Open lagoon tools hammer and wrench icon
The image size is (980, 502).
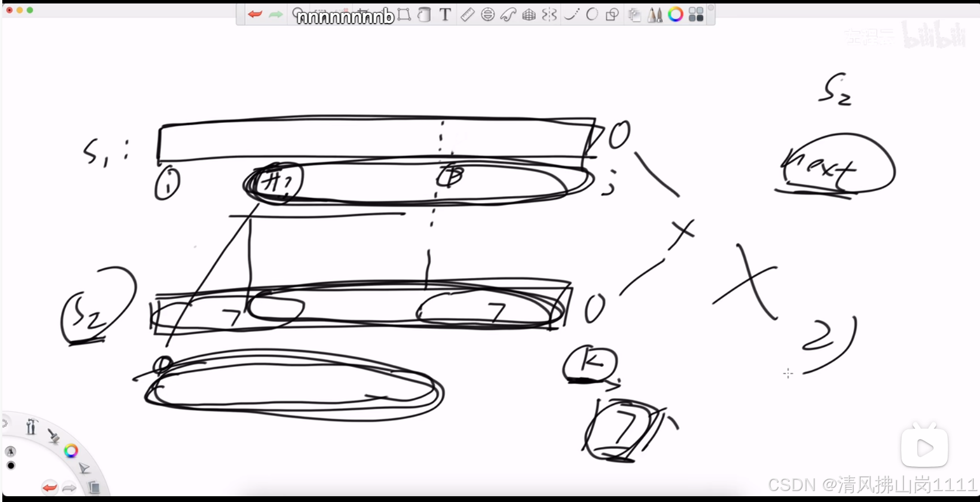(31, 427)
